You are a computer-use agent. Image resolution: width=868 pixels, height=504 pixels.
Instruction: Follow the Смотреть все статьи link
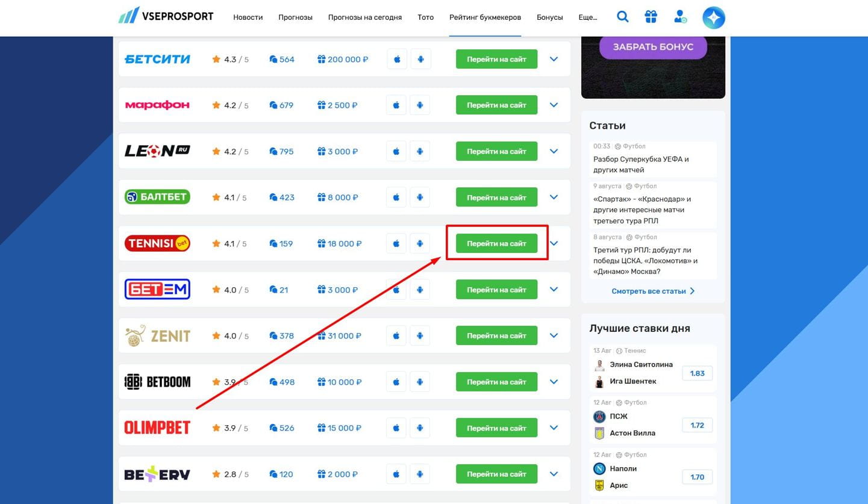[653, 291]
